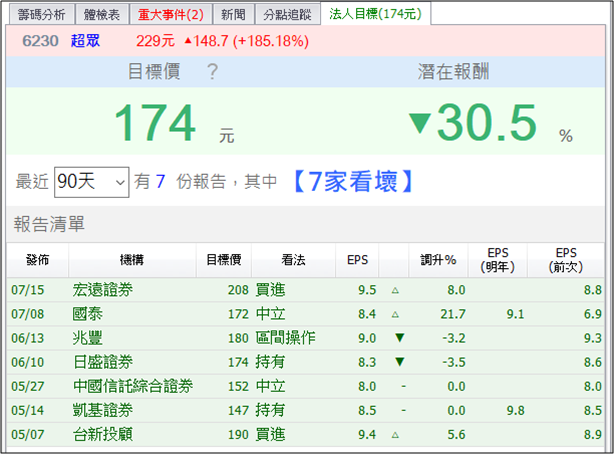Select the 國泰 report row
The width and height of the screenshot is (614, 454).
(x=305, y=314)
